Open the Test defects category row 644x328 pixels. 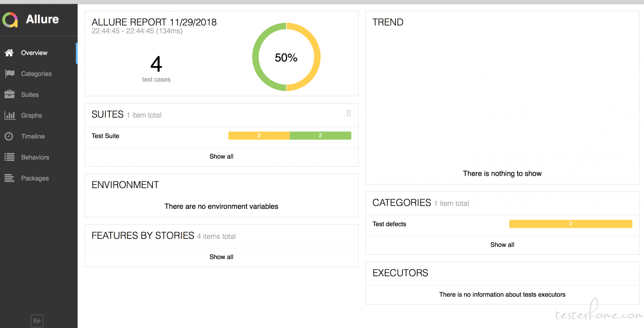[x=502, y=224]
